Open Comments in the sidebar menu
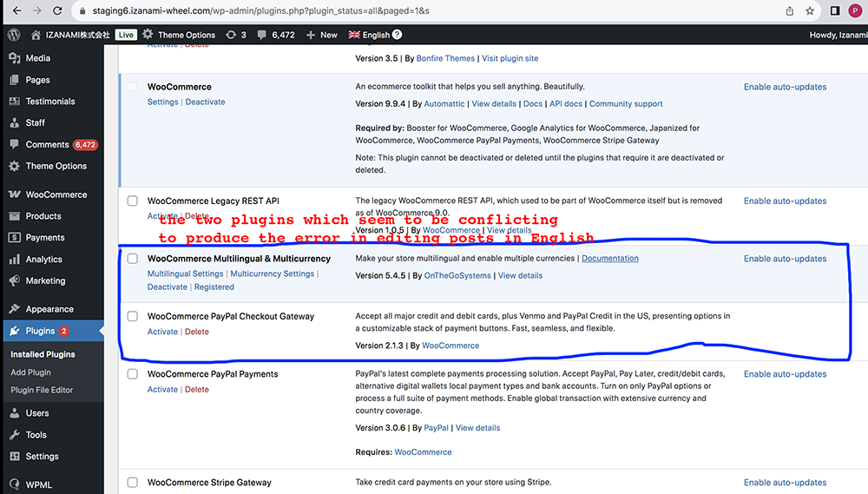Image resolution: width=868 pixels, height=494 pixels. click(x=47, y=144)
